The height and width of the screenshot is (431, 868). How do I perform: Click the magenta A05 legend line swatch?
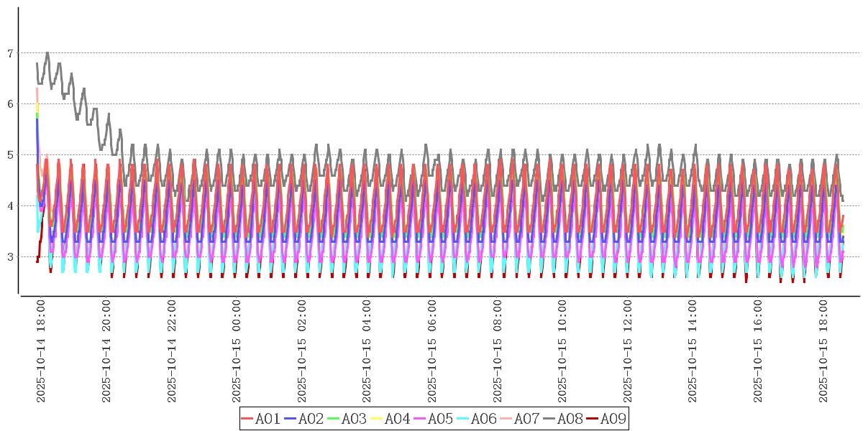coord(420,419)
